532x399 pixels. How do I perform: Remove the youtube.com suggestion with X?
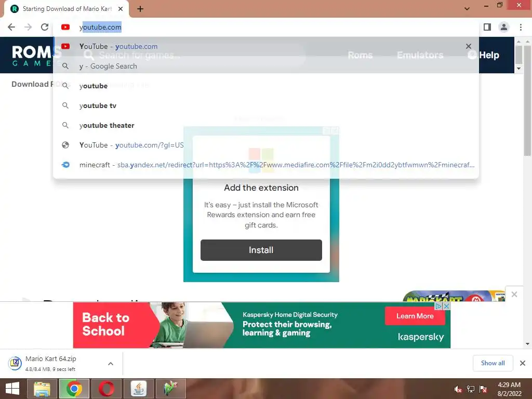coord(469,46)
